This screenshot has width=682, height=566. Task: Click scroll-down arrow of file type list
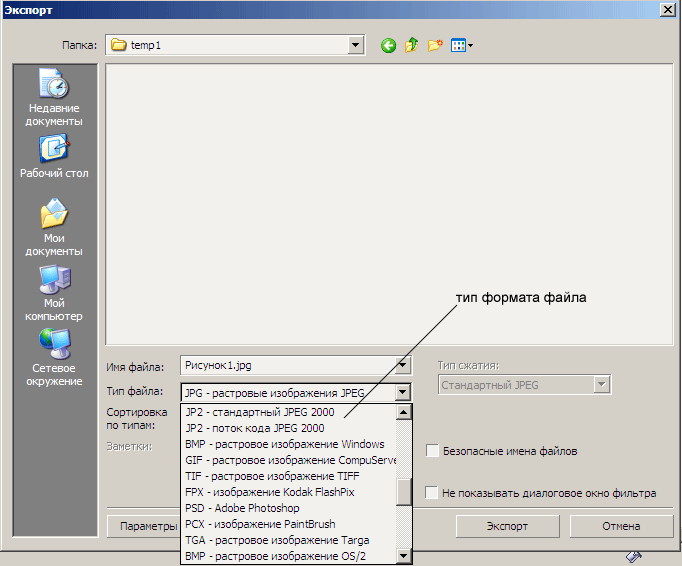click(x=404, y=556)
